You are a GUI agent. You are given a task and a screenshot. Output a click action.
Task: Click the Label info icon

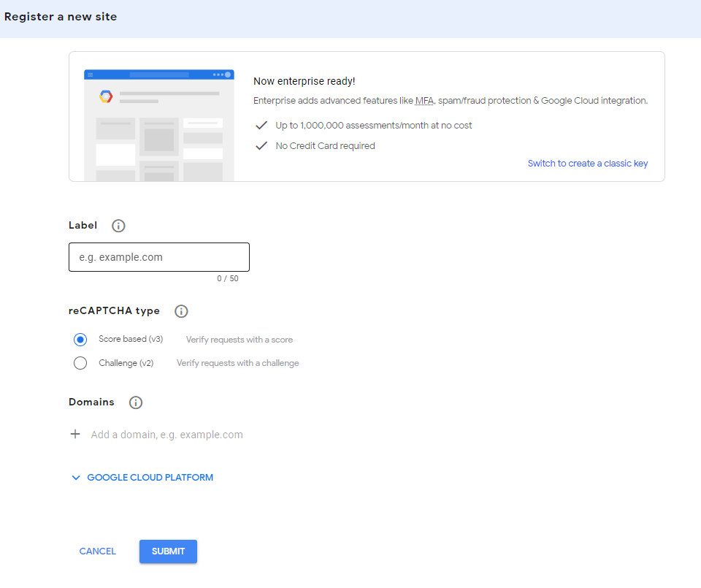click(118, 226)
